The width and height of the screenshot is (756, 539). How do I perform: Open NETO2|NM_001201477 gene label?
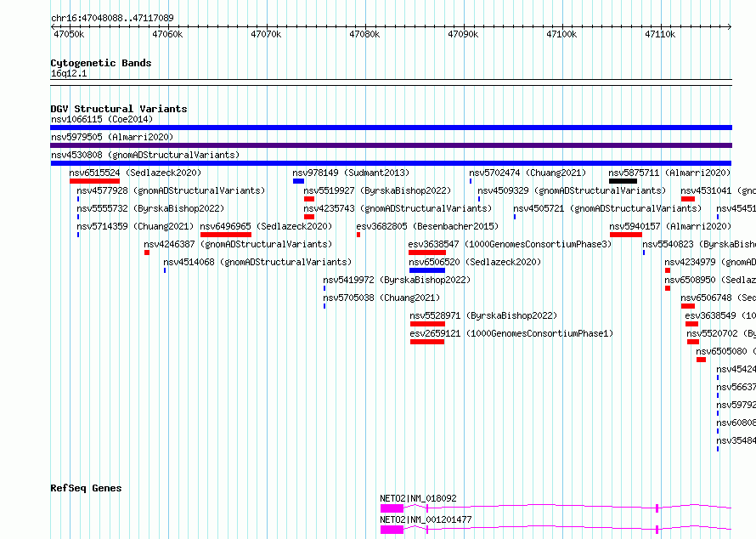(x=426, y=519)
